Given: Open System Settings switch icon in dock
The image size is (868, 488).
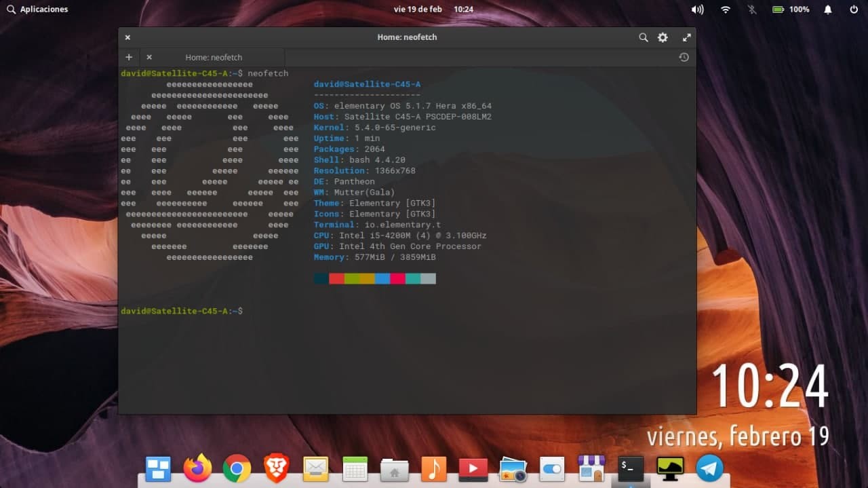Looking at the screenshot, I should tap(552, 468).
